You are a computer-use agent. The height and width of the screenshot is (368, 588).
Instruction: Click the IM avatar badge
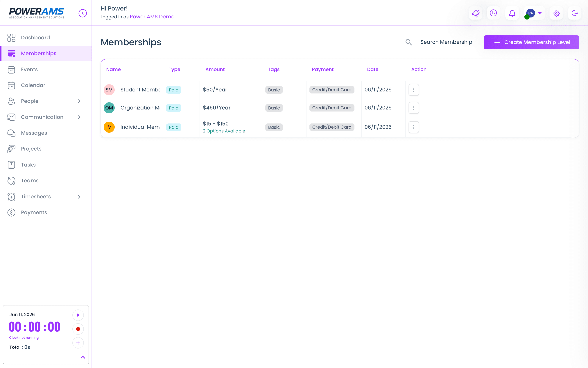click(109, 127)
